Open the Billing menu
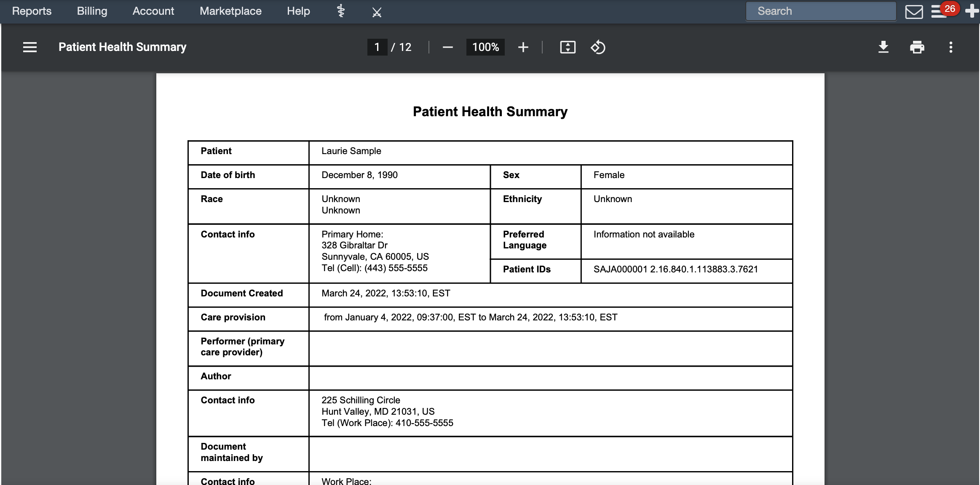Image resolution: width=980 pixels, height=485 pixels. [x=92, y=11]
